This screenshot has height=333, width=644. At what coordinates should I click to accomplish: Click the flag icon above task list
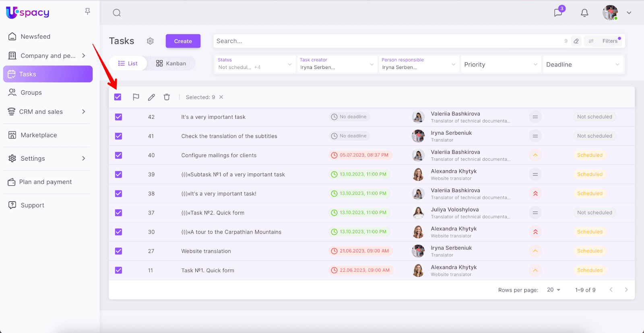click(136, 97)
